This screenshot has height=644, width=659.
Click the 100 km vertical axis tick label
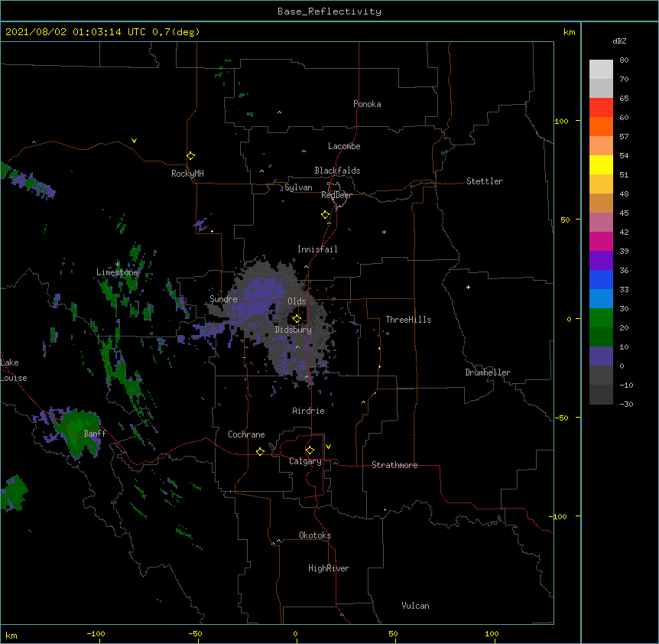pyautogui.click(x=561, y=121)
